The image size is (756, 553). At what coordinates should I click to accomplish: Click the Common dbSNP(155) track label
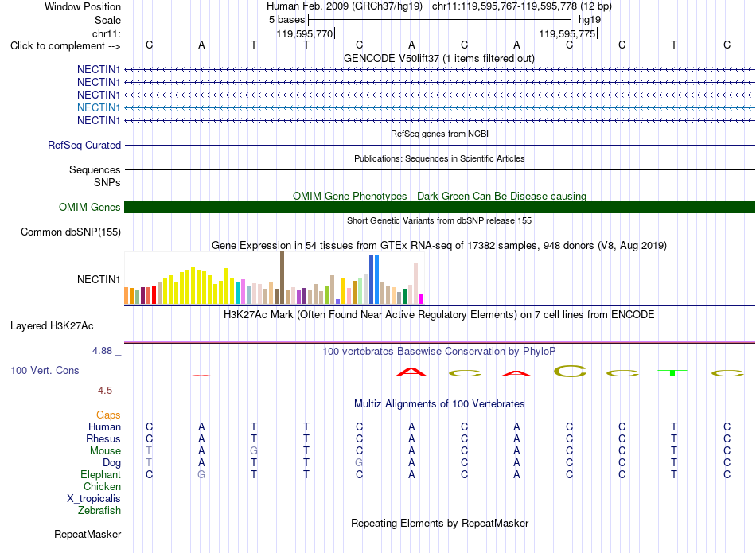pyautogui.click(x=71, y=232)
